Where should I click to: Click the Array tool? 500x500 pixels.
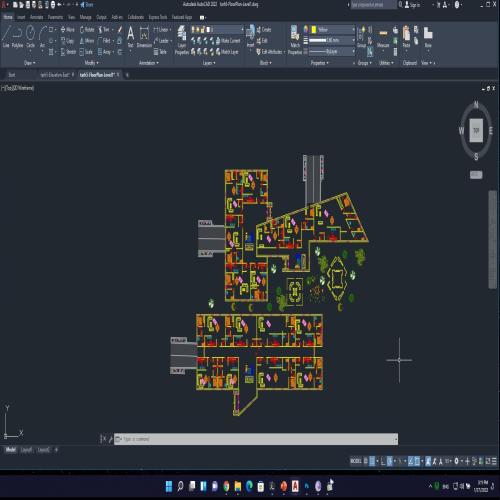click(x=104, y=52)
